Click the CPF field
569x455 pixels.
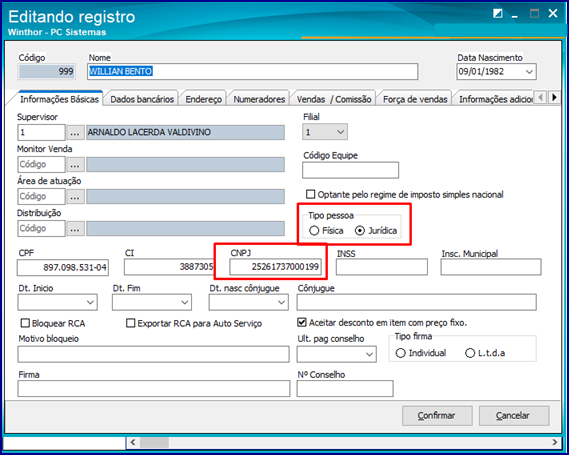63,267
